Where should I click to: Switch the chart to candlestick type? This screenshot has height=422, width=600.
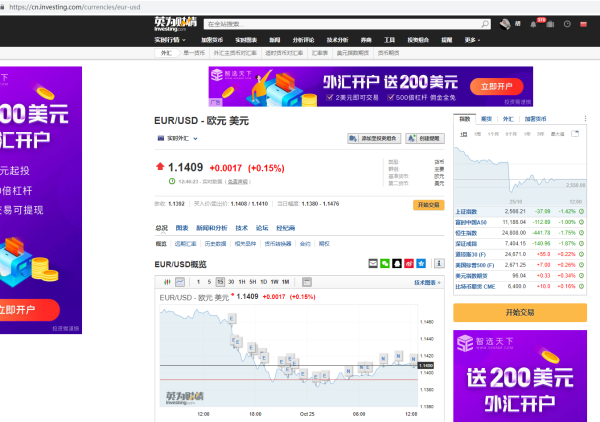click(167, 282)
